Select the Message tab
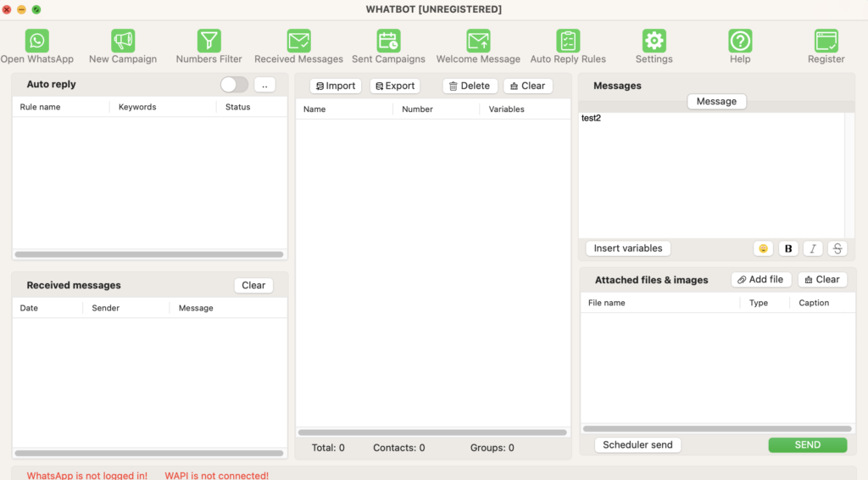 pos(716,102)
